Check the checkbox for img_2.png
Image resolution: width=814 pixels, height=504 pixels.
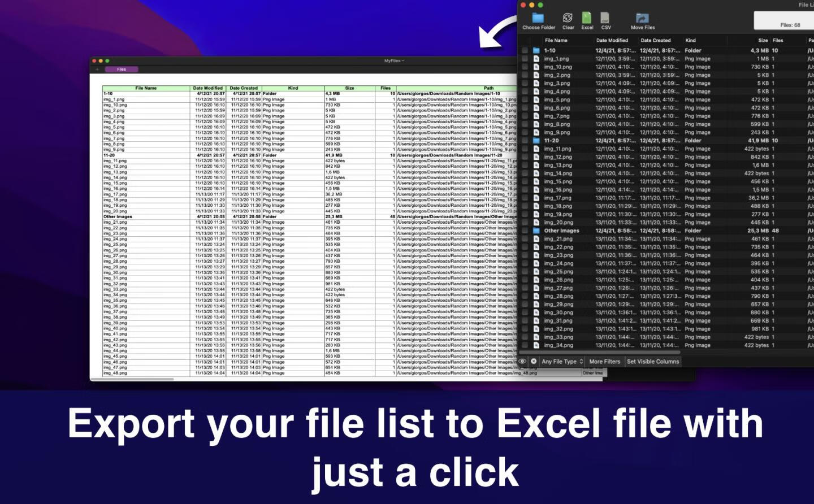tap(525, 75)
